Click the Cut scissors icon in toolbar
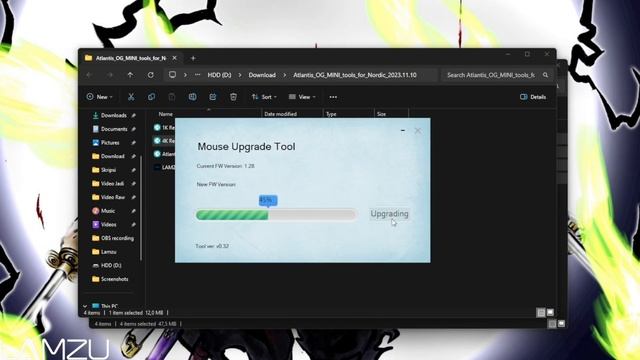Screen dimensions: 640x360 coord(131,97)
